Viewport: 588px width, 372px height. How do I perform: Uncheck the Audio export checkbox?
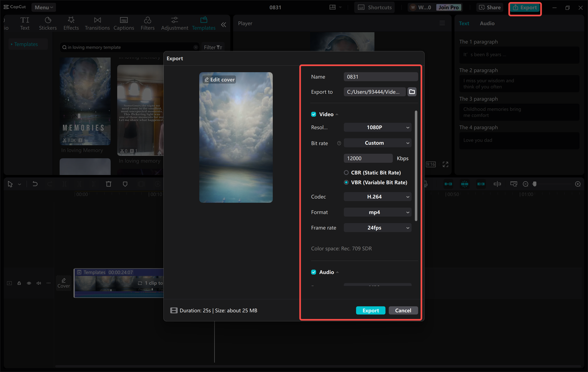313,272
